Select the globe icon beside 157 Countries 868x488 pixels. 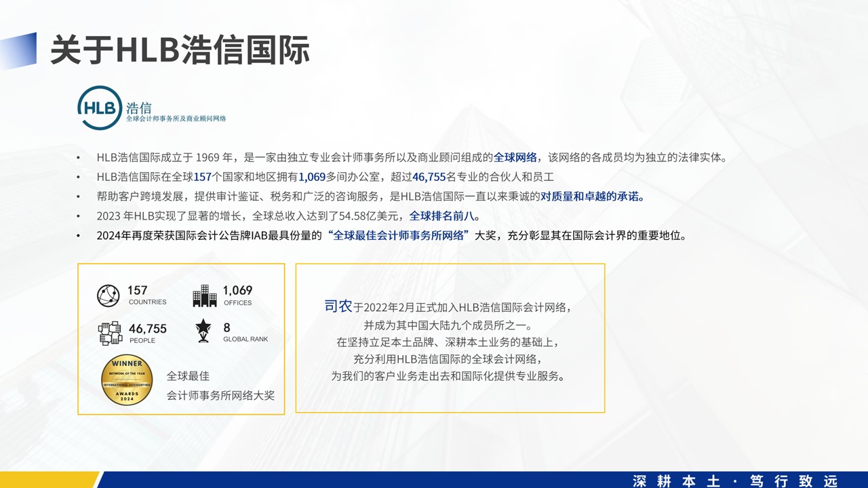108,296
